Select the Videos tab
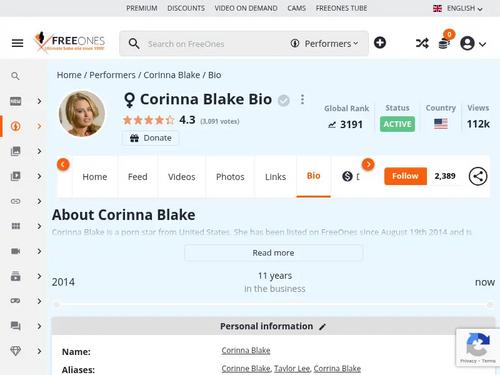This screenshot has height=375, width=500. point(182,177)
